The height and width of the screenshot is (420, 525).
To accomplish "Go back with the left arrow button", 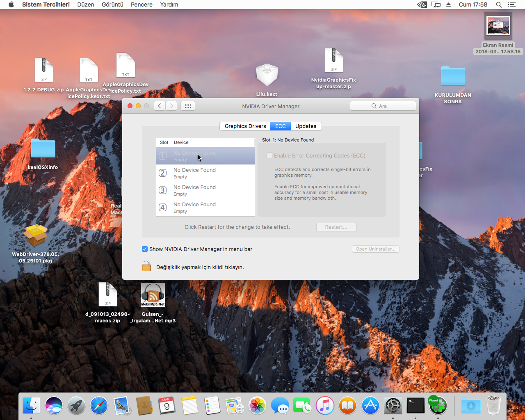I will point(160,106).
